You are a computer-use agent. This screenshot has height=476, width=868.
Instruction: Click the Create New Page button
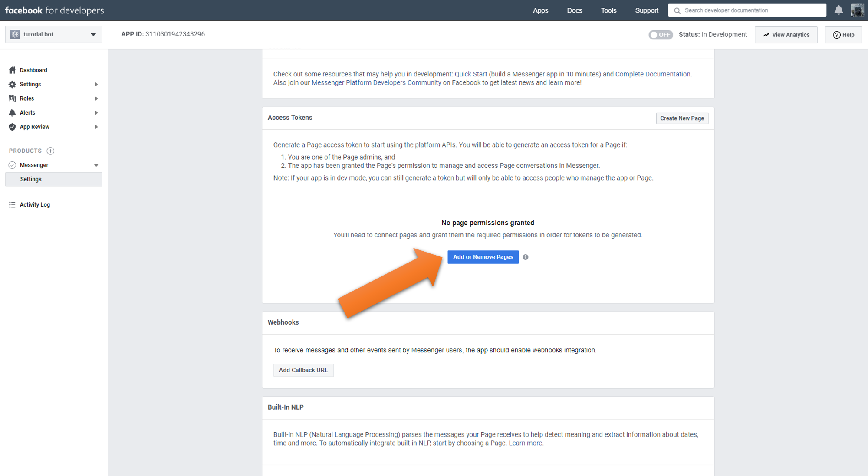(x=682, y=118)
